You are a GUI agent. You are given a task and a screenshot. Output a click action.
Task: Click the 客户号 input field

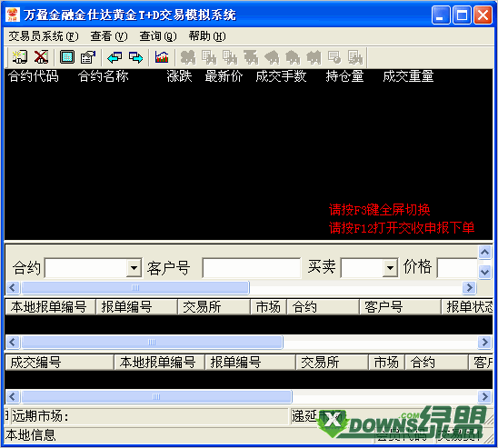(251, 268)
